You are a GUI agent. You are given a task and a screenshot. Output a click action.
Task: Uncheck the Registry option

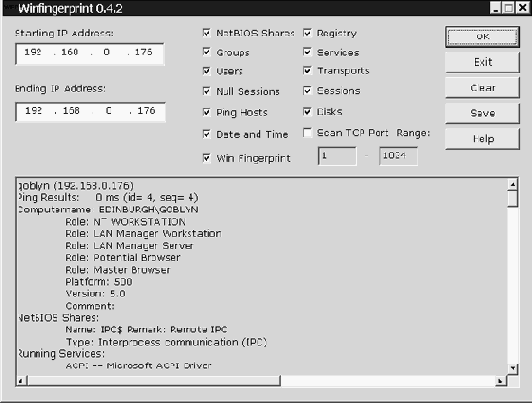(x=307, y=33)
